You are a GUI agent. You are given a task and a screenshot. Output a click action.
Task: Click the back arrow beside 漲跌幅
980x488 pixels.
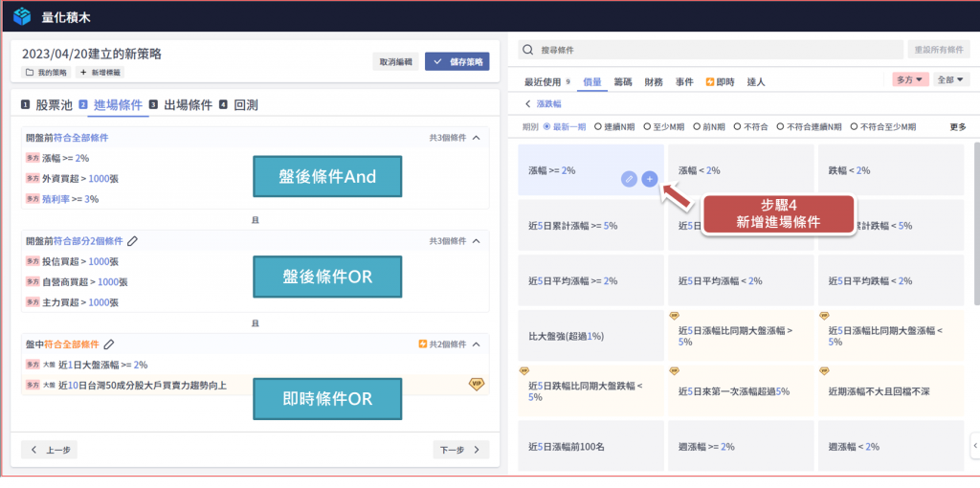tap(527, 103)
